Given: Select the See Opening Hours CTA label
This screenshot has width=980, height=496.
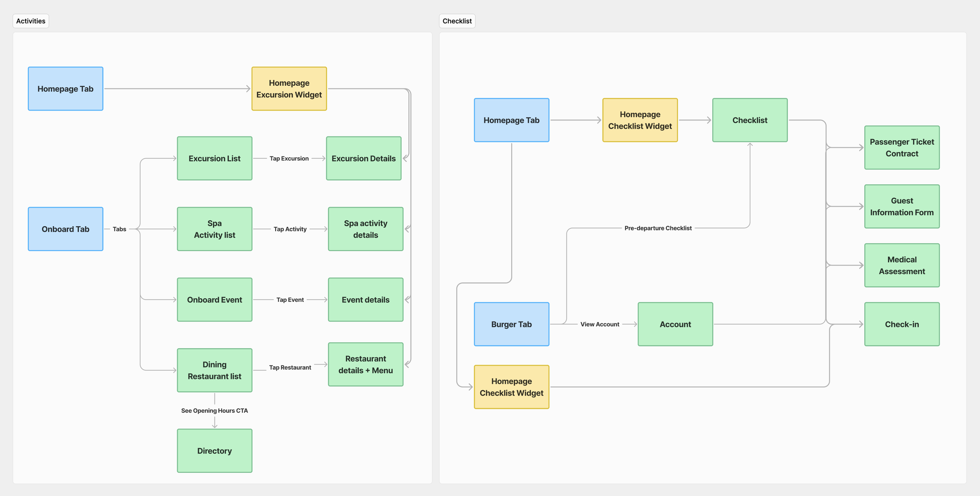Looking at the screenshot, I should 214,411.
